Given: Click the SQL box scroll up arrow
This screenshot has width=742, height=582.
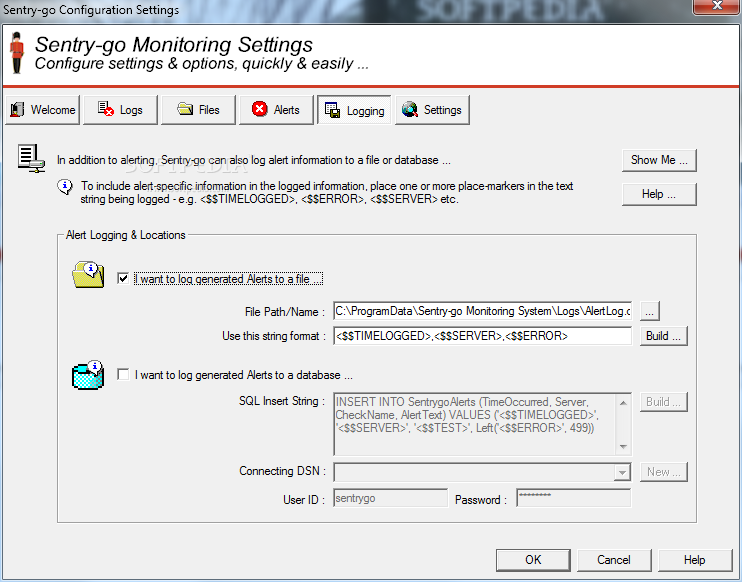Looking at the screenshot, I should click(624, 403).
